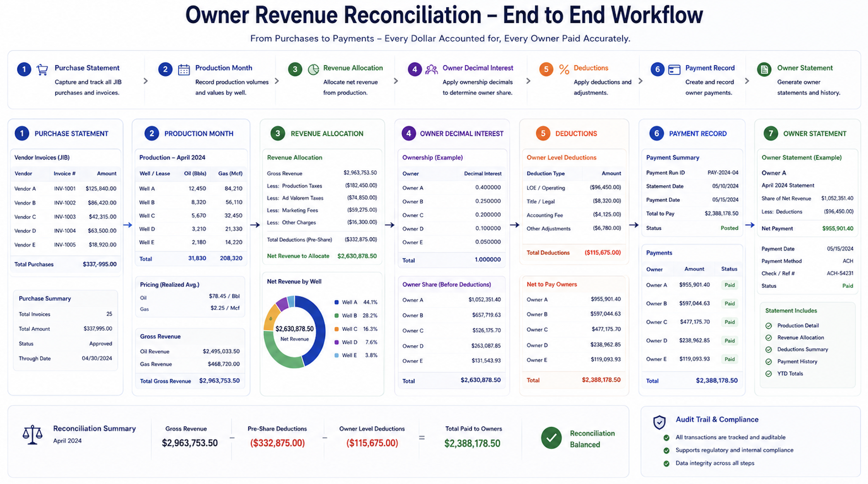868x484 pixels.
Task: Click Payment Run ID PAY-2024-04
Action: (x=723, y=173)
